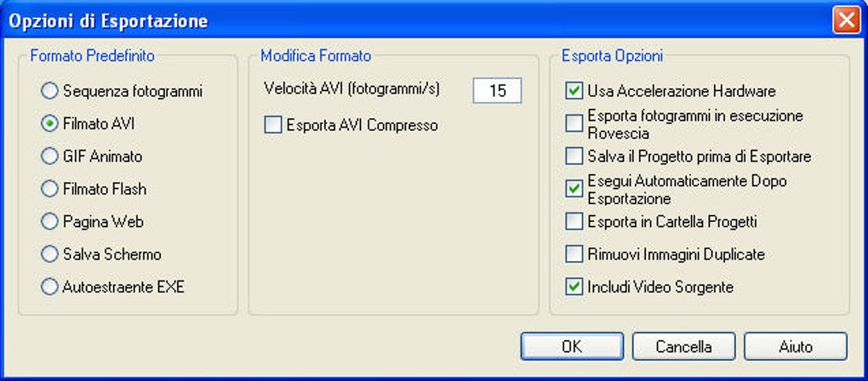Enable Esporta in Cartella Progetti option

click(574, 222)
